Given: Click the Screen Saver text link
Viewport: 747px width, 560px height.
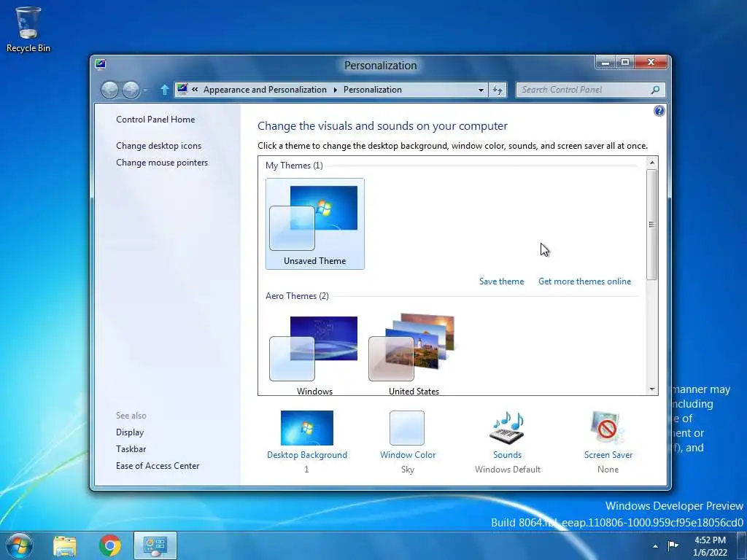Looking at the screenshot, I should (x=608, y=455).
